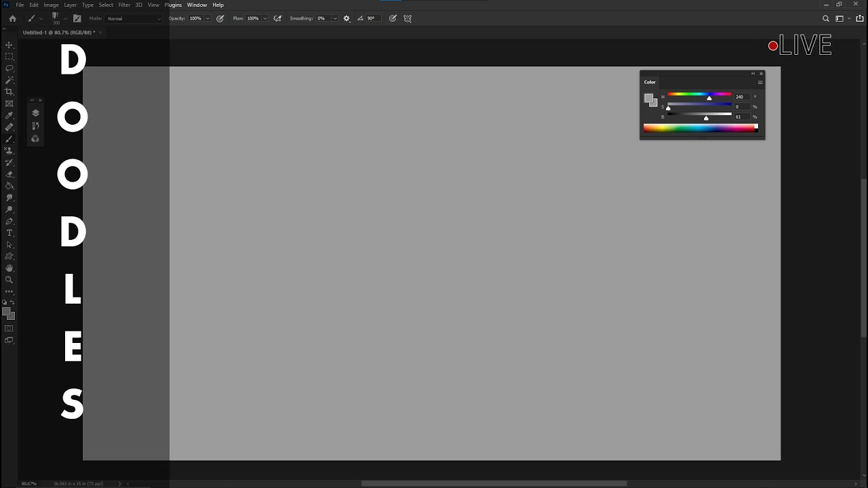Select the Hand tool

click(9, 268)
